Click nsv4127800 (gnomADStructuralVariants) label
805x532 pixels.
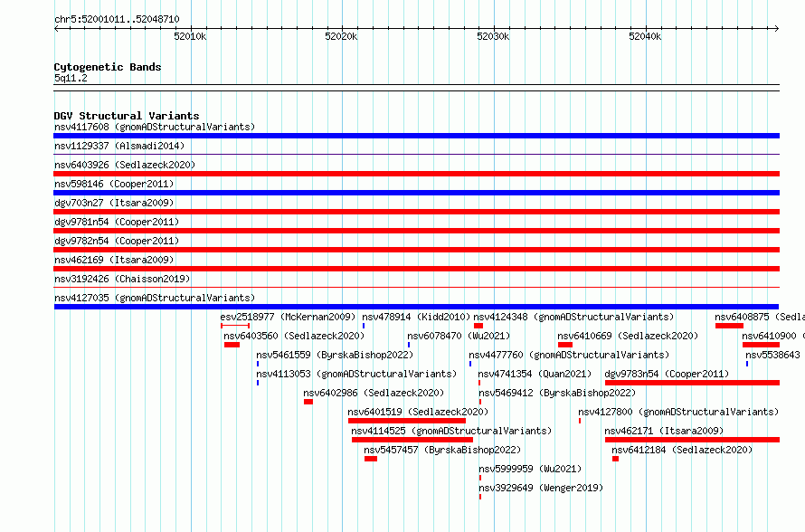pyautogui.click(x=678, y=412)
